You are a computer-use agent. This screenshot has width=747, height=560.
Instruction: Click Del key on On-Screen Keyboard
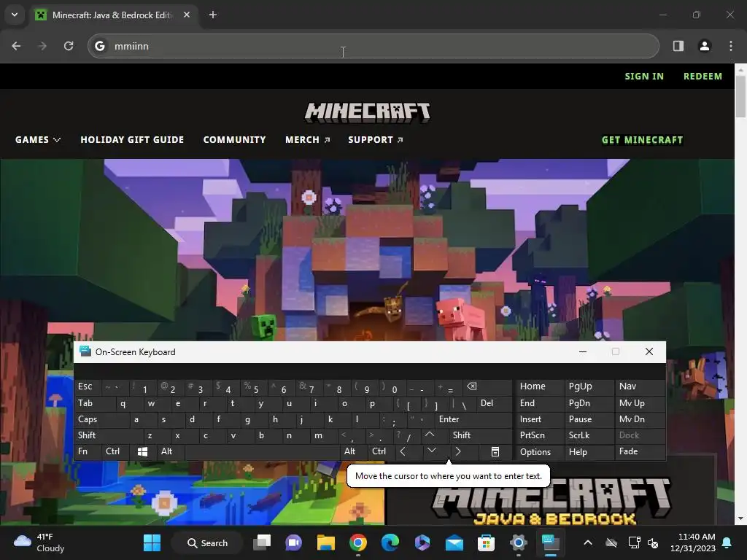click(x=494, y=403)
